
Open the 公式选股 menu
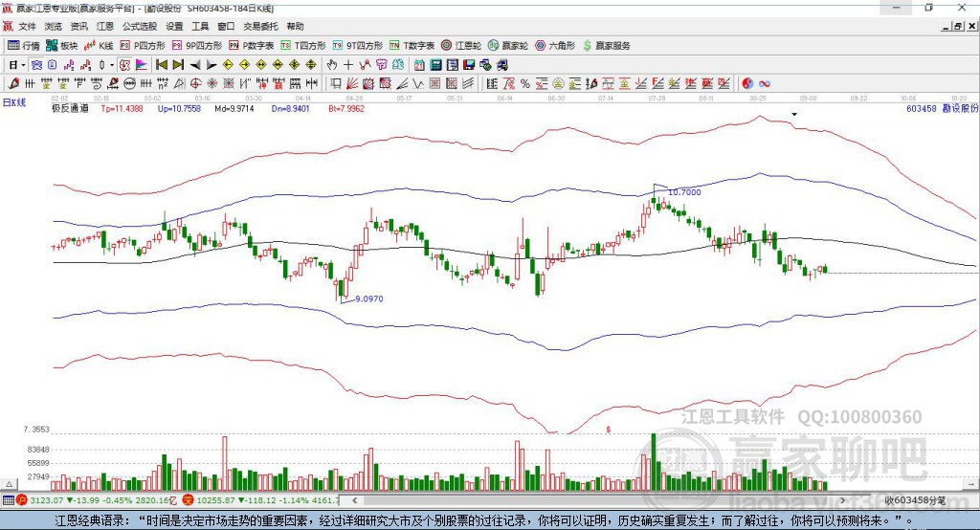click(x=140, y=26)
